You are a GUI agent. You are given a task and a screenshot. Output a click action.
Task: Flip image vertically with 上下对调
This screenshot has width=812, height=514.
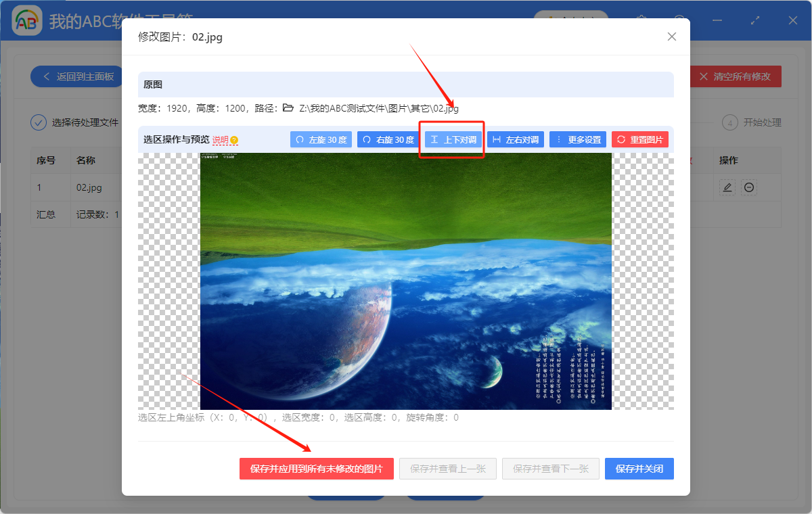(453, 139)
